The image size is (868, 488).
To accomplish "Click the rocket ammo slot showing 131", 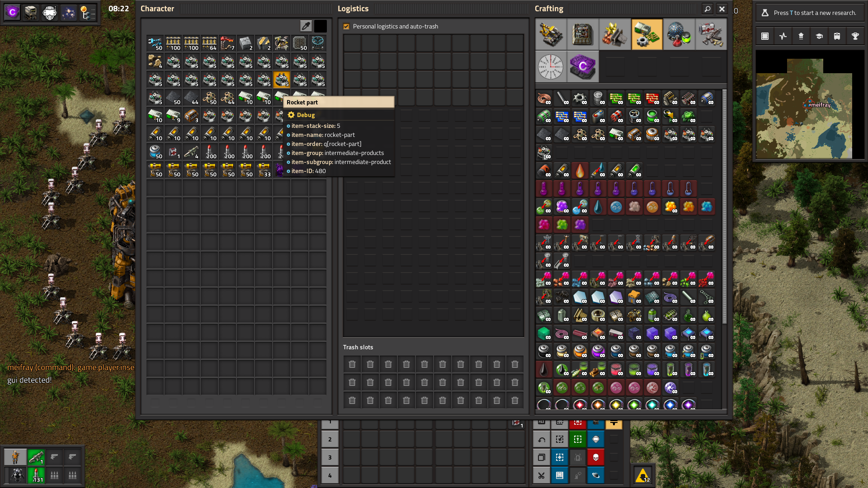I will tap(36, 475).
